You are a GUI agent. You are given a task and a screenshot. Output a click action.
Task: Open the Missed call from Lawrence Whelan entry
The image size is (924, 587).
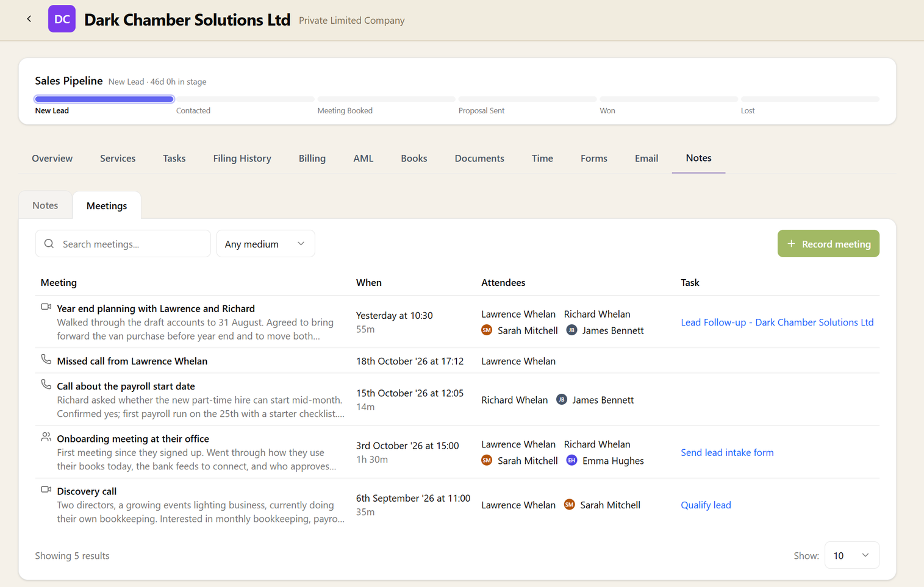click(132, 361)
